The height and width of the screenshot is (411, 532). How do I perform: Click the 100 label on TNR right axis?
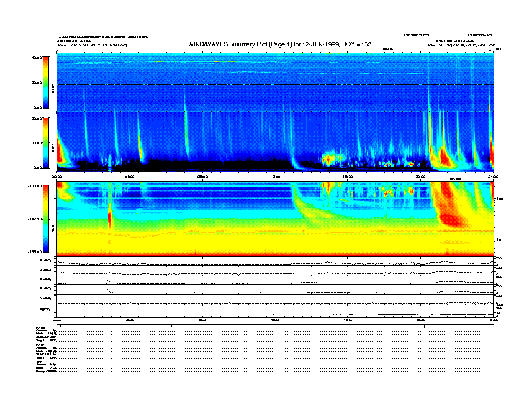point(500,199)
